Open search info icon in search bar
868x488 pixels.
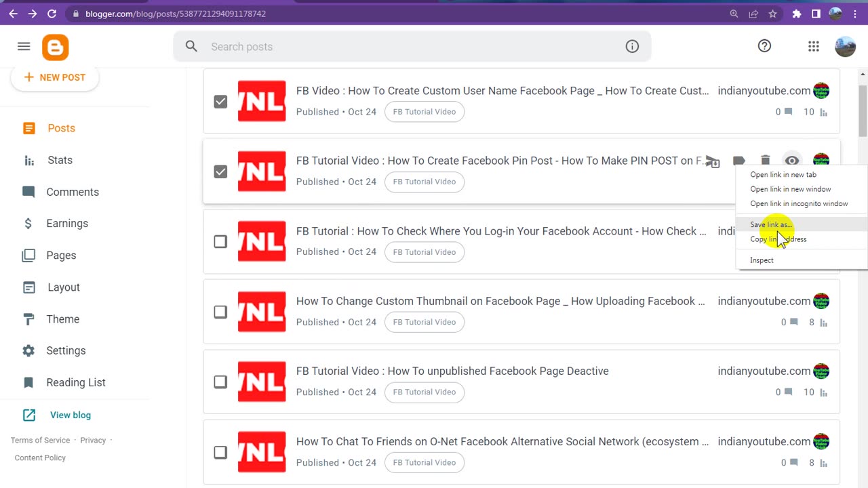click(632, 46)
